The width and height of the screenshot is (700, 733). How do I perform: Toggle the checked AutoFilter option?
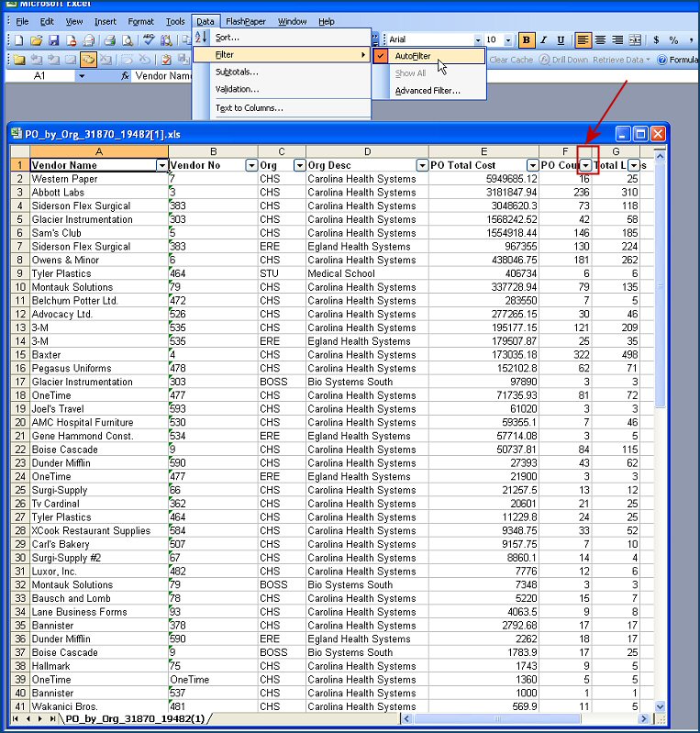tap(412, 56)
